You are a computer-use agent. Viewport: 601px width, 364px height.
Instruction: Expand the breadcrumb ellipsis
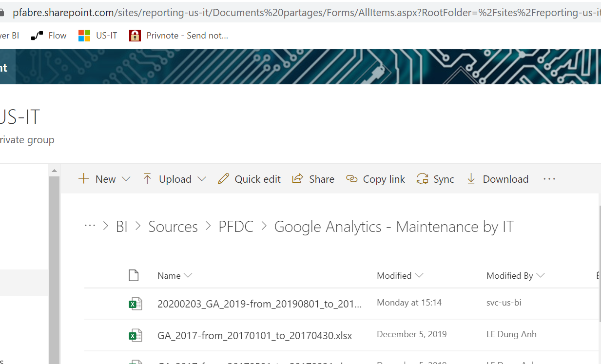[x=90, y=226]
